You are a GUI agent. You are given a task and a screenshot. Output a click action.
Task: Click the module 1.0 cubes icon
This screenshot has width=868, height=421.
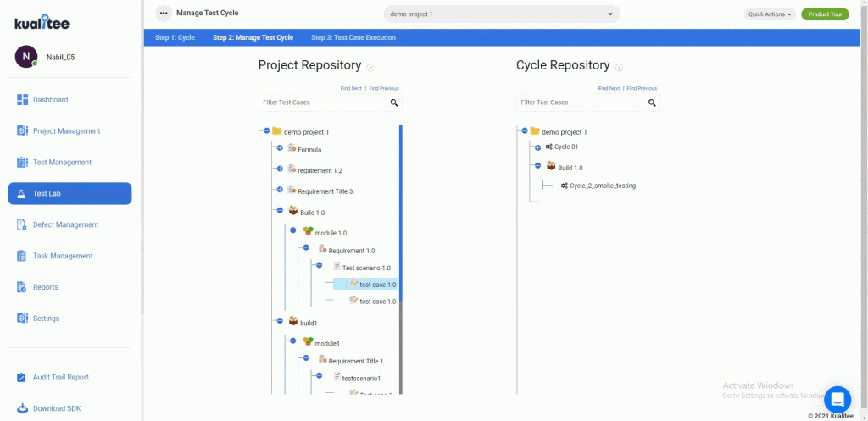309,231
